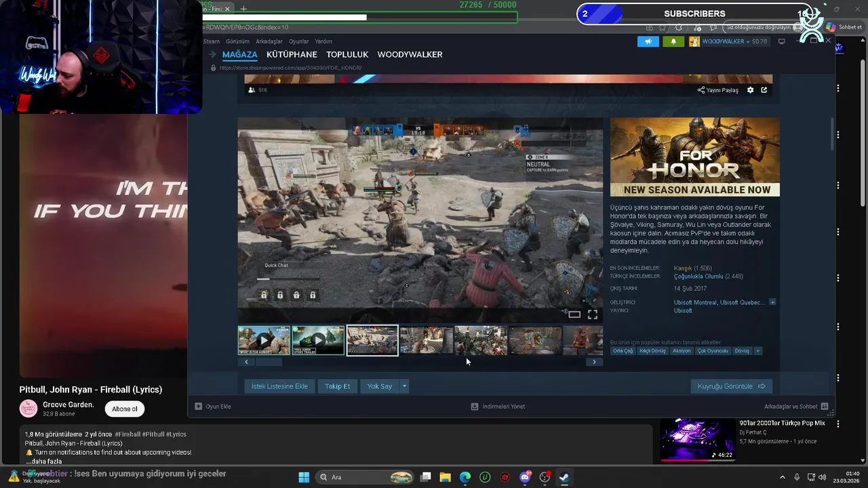
Task: Open the TOPLULUK community tab
Action: (x=347, y=54)
